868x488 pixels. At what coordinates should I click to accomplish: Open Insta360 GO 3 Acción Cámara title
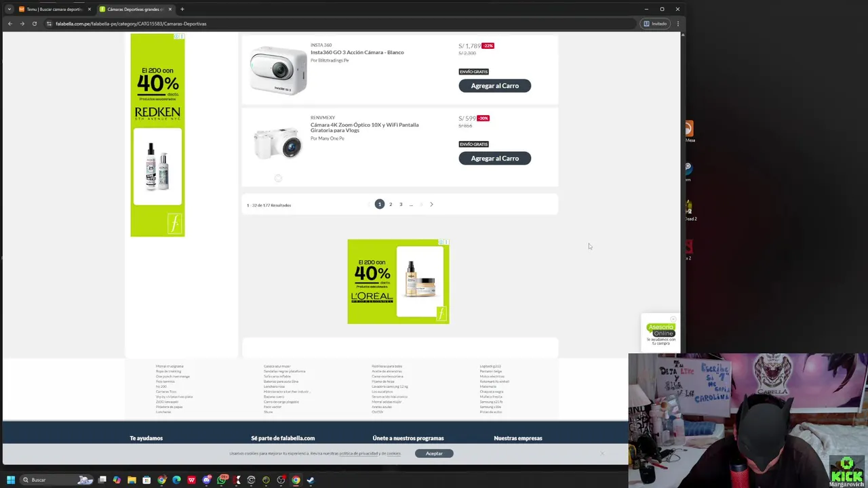[357, 52]
